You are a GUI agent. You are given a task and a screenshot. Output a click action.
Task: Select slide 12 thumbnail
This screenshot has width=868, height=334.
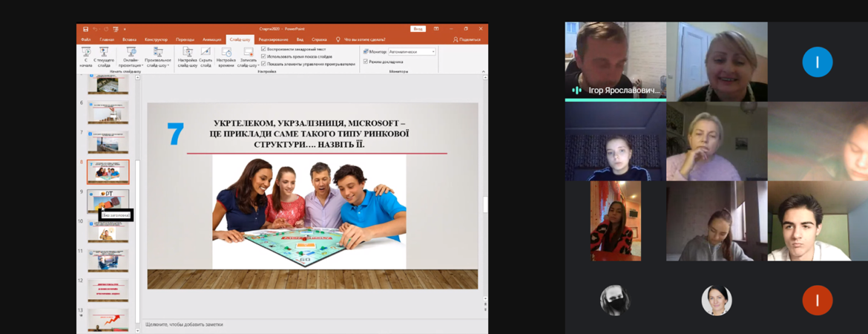coord(108,291)
